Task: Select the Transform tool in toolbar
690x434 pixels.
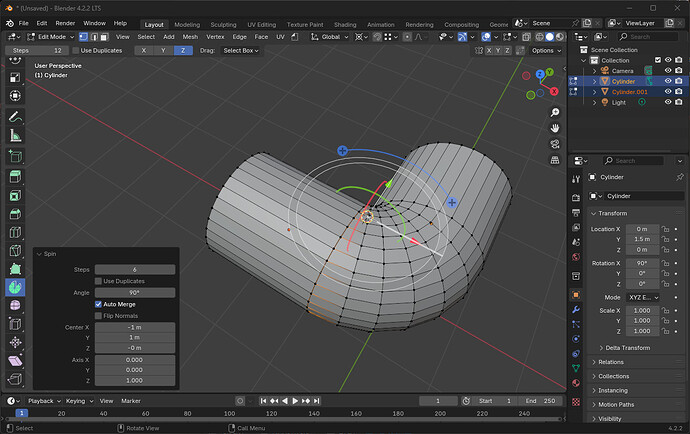Action: click(x=15, y=96)
